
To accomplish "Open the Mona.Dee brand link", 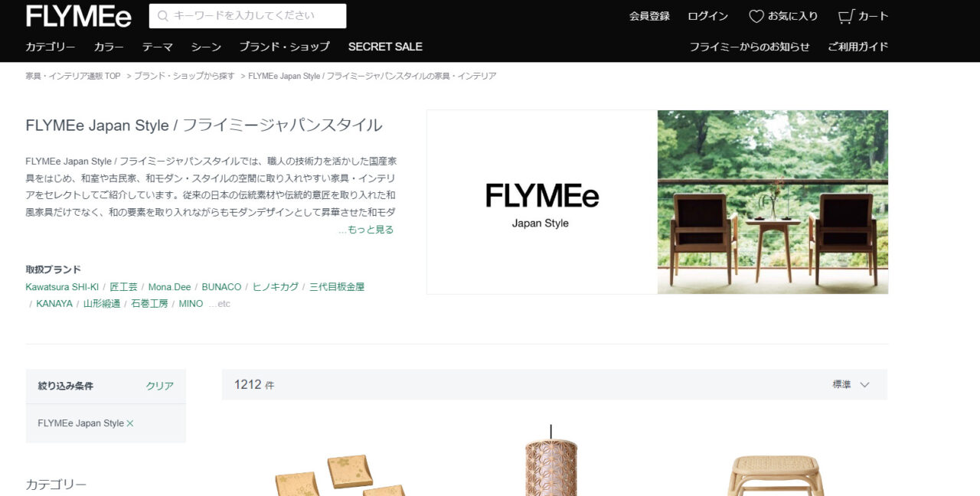I will 169,287.
